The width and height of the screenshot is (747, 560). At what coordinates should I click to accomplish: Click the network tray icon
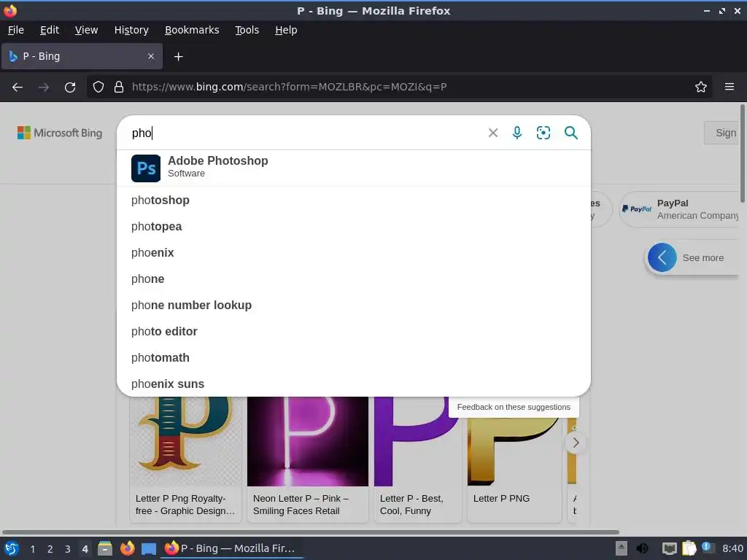coord(670,548)
